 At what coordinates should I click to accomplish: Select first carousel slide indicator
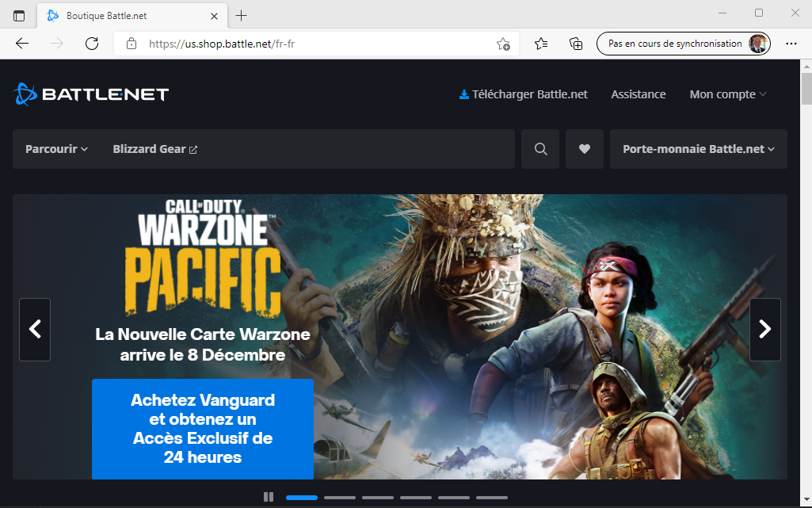(302, 498)
